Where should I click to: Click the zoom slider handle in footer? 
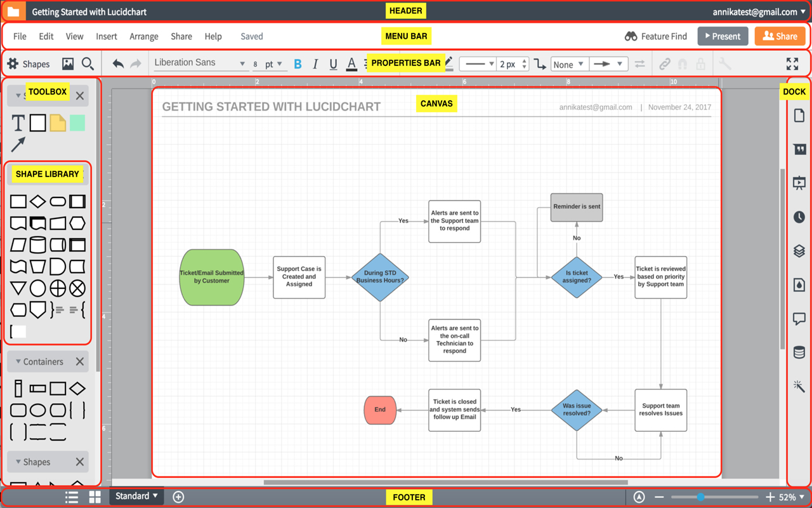pos(700,497)
